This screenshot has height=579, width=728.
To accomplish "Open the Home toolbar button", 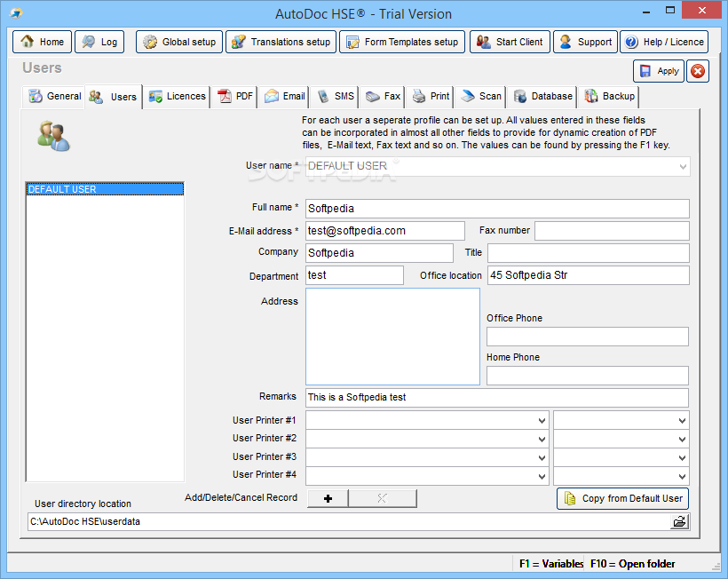I will coord(43,42).
